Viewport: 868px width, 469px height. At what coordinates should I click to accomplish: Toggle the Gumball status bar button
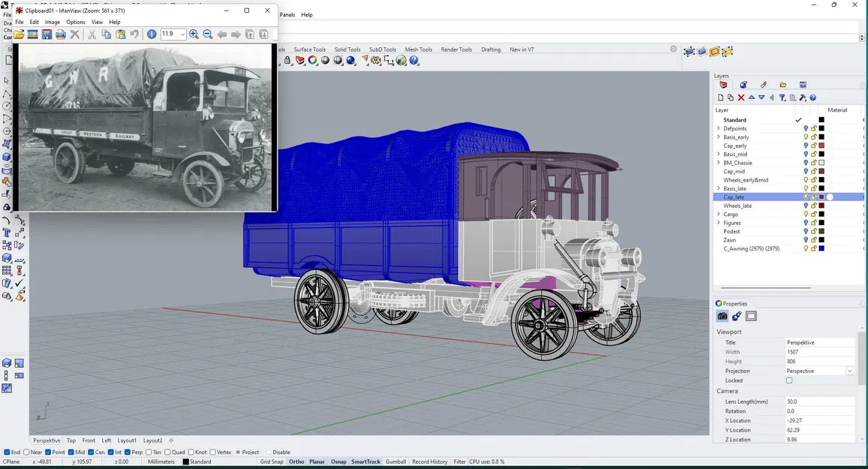point(395,461)
